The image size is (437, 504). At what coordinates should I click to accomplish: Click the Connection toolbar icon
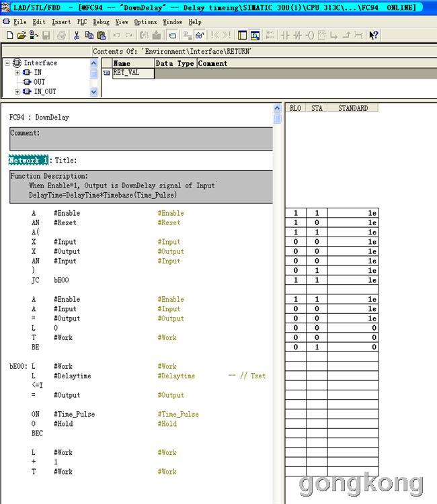pos(358,35)
